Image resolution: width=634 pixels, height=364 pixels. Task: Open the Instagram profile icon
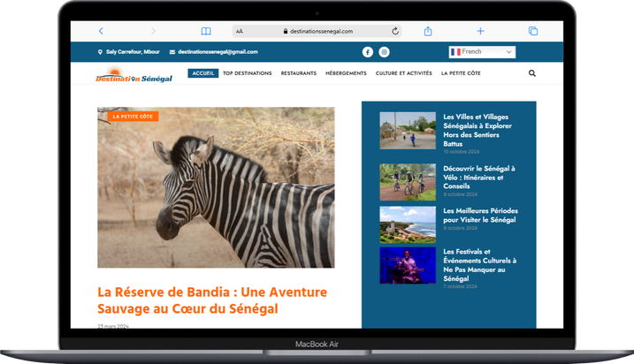click(384, 52)
